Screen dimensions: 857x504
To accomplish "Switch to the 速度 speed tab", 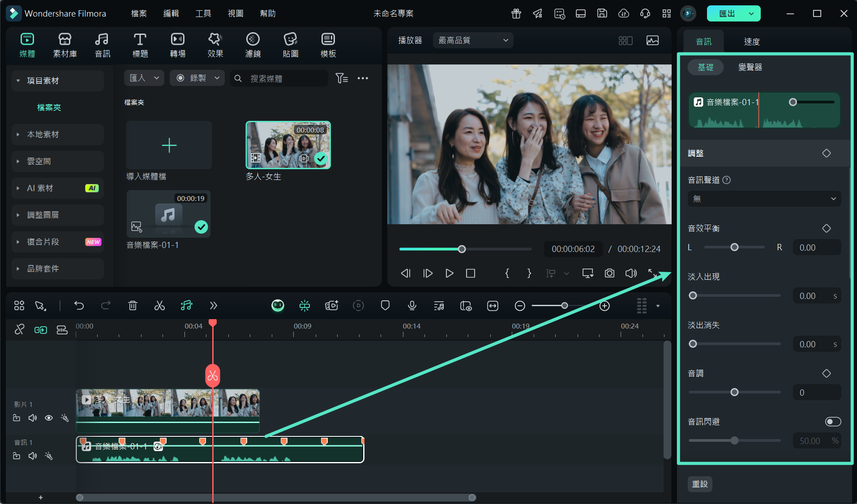I will pyautogui.click(x=752, y=41).
